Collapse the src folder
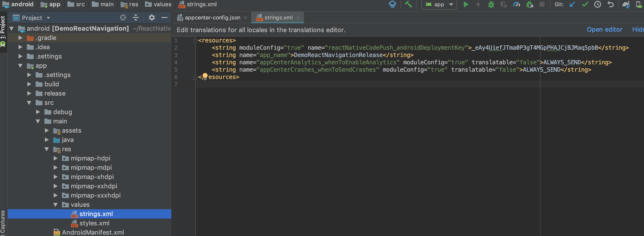This screenshot has width=644, height=236. pyautogui.click(x=29, y=103)
